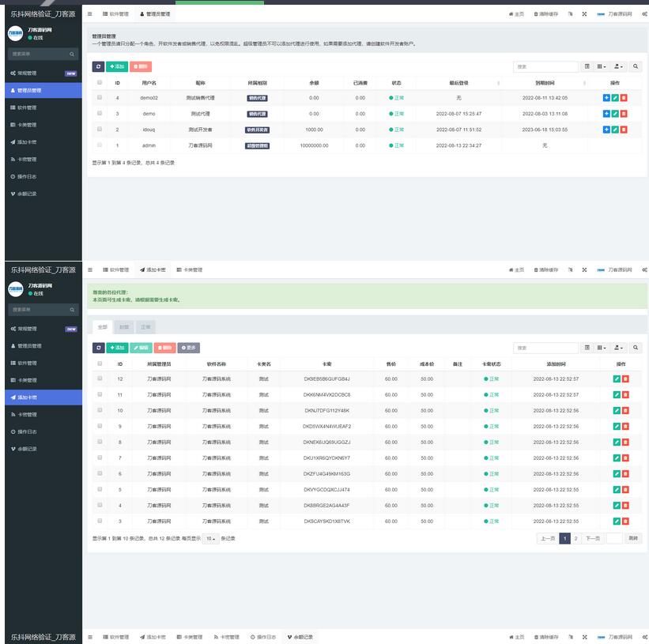Click blue plus icon in demo row
The width and height of the screenshot is (649, 644).
coord(606,114)
